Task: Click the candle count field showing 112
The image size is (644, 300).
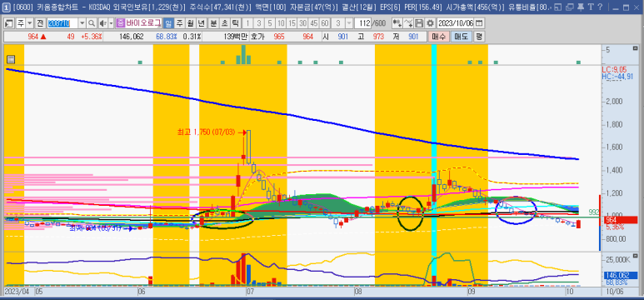Action: click(x=363, y=23)
